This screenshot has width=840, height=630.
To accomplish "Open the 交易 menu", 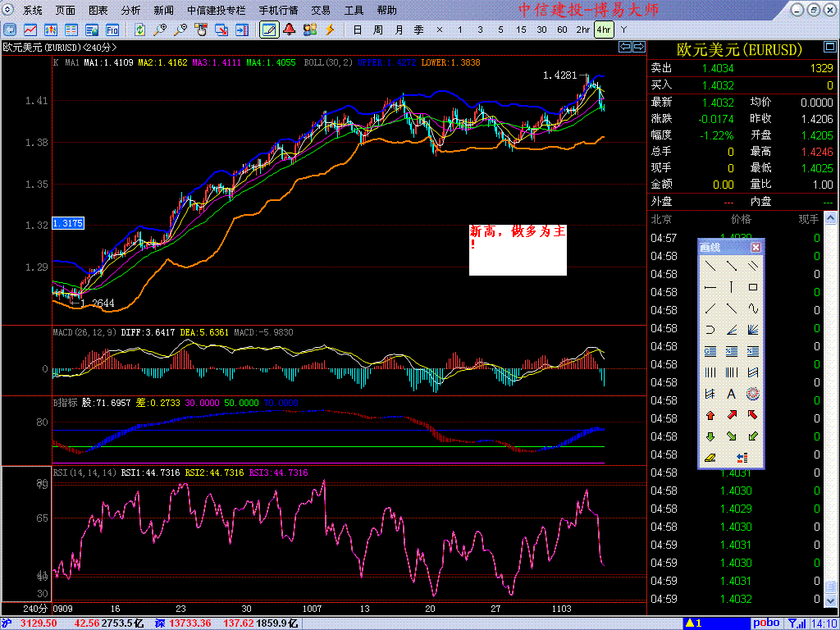I will (x=321, y=10).
